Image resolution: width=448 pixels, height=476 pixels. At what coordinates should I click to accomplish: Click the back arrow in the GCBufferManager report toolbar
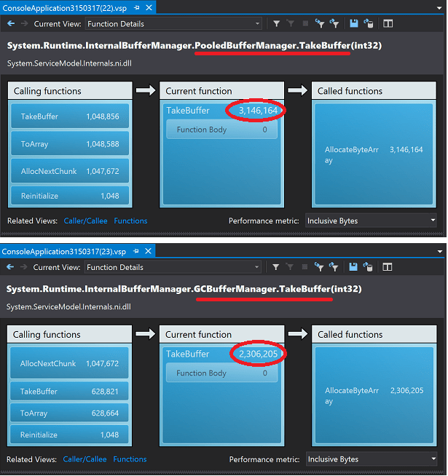click(x=11, y=267)
